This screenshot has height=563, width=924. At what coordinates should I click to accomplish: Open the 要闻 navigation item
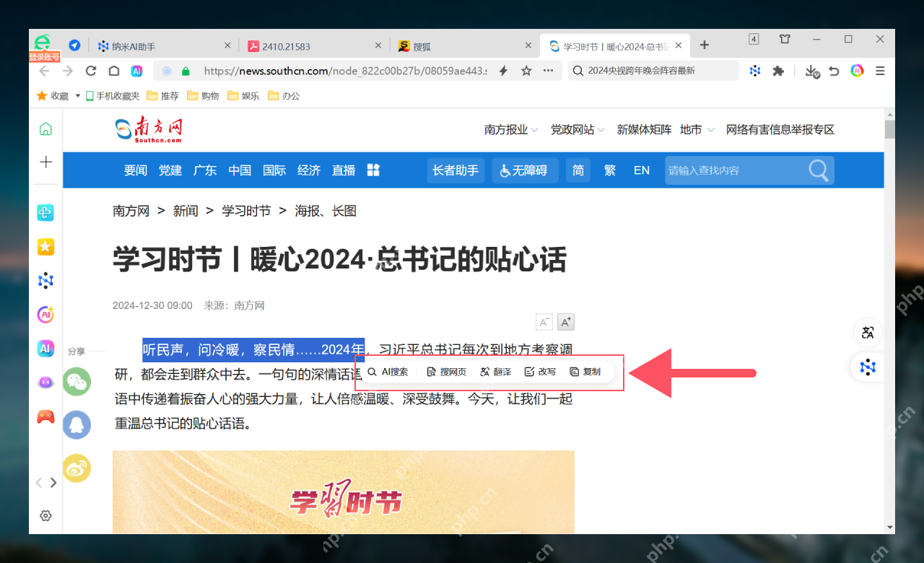point(136,170)
